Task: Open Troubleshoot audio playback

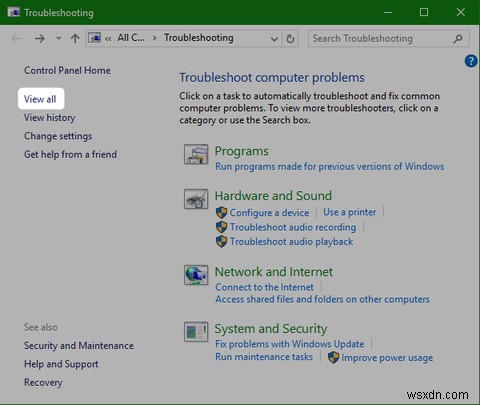Action: pyautogui.click(x=291, y=242)
